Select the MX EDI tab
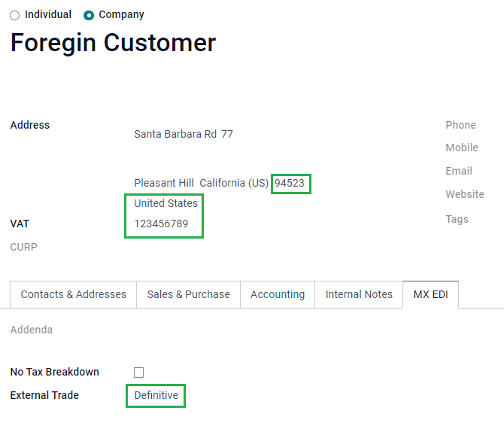Viewport: 504px width, 435px height. click(430, 294)
